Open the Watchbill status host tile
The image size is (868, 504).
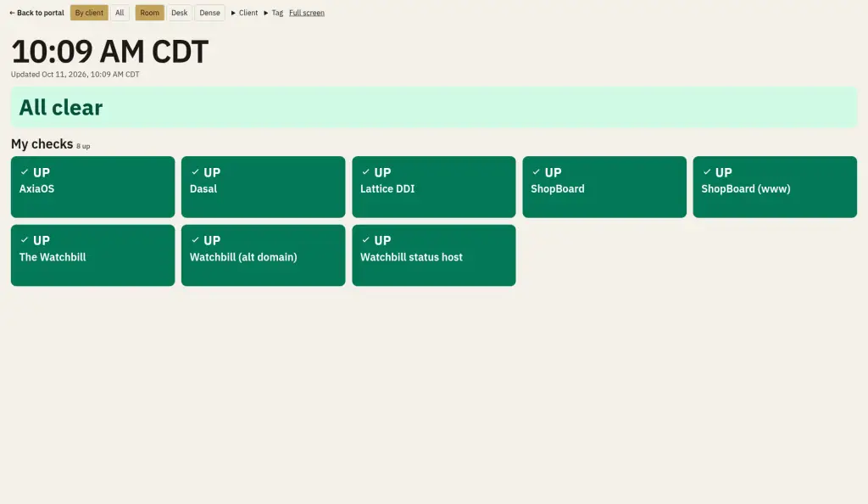433,255
